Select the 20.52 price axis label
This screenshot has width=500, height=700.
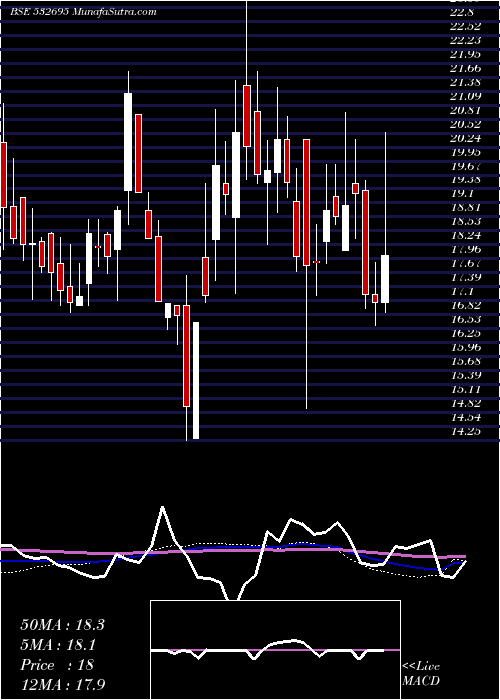tap(466, 124)
